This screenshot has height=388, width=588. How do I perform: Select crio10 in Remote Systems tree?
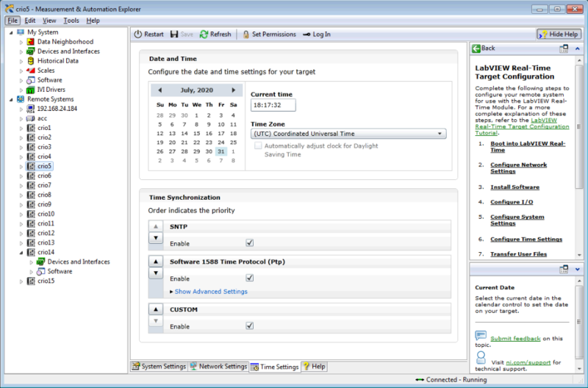point(46,214)
